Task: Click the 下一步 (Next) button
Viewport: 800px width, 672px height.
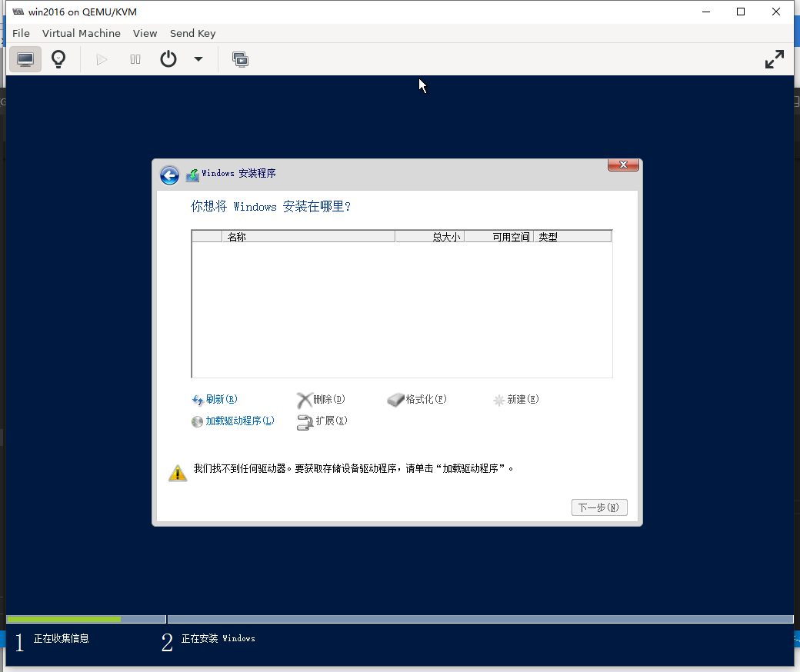Action: (x=599, y=507)
